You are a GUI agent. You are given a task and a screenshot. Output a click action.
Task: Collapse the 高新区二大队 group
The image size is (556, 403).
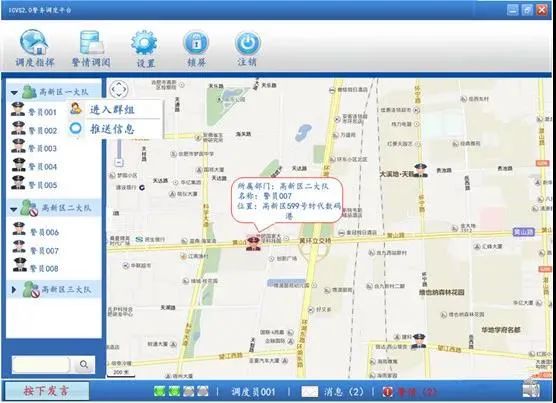13,209
